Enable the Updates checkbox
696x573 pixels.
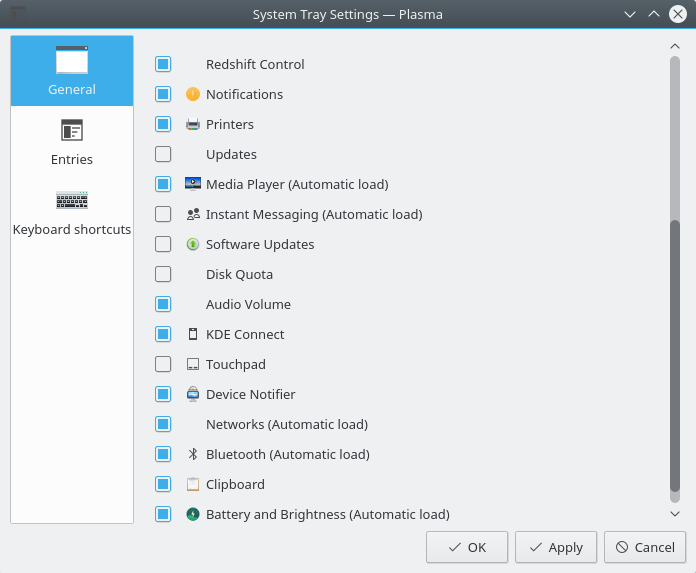coord(163,154)
